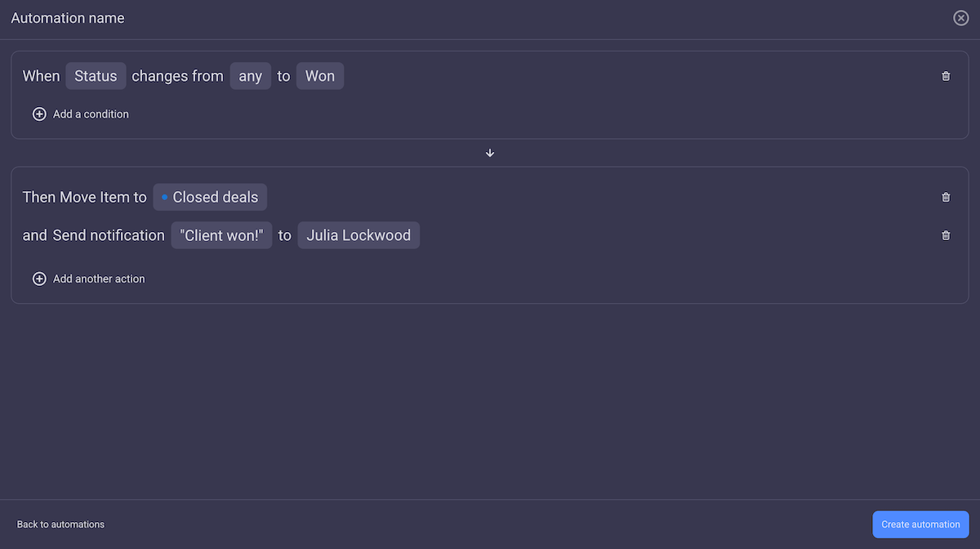Image resolution: width=980 pixels, height=549 pixels.
Task: Click the down arrow connecting trigger and actions
Action: [x=490, y=153]
